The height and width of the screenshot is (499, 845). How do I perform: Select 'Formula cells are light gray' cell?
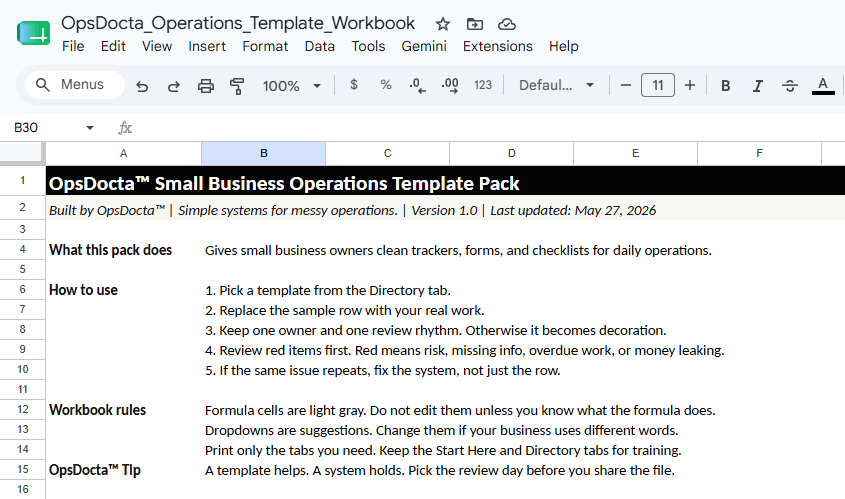point(460,411)
